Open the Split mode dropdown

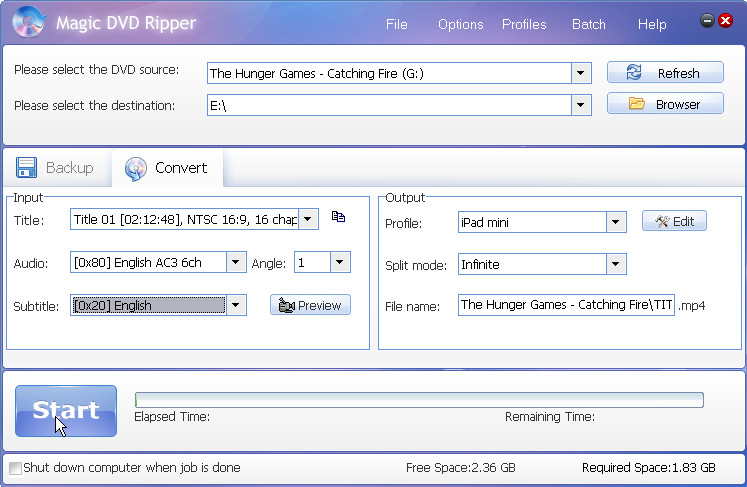point(616,264)
